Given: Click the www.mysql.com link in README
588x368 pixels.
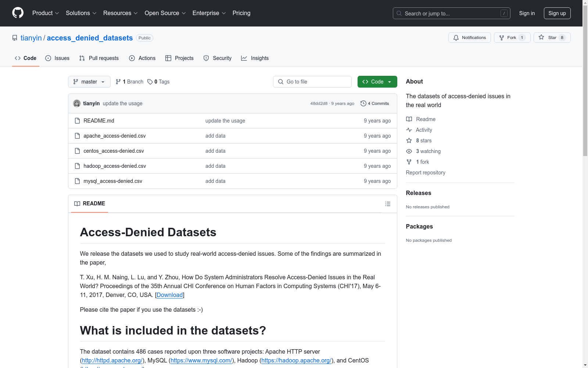Looking at the screenshot, I should pos(201,361).
